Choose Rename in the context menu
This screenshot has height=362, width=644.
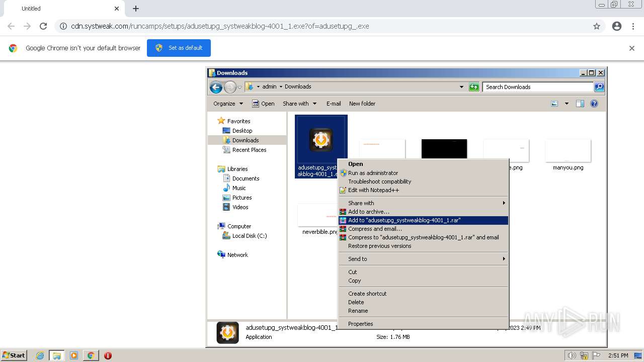(423, 311)
